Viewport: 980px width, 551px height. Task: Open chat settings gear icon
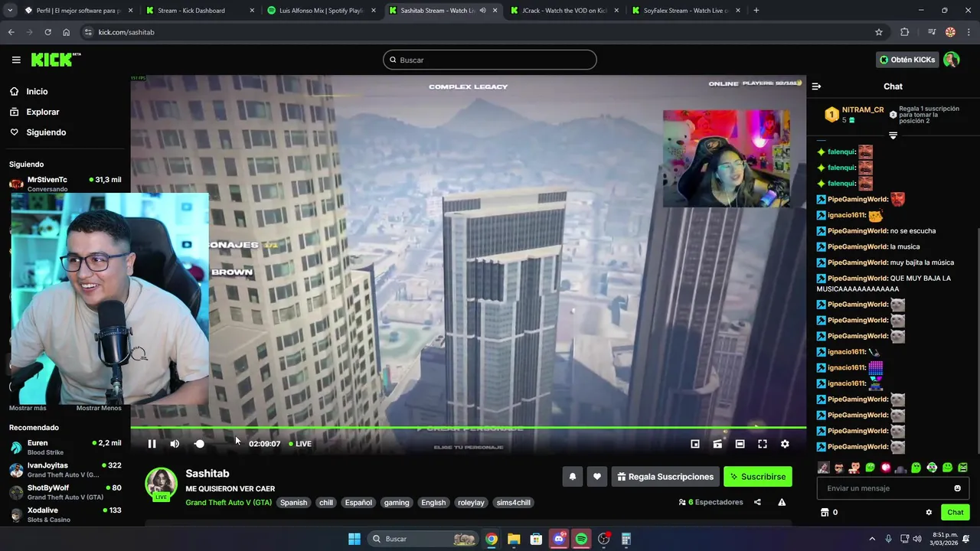point(929,513)
